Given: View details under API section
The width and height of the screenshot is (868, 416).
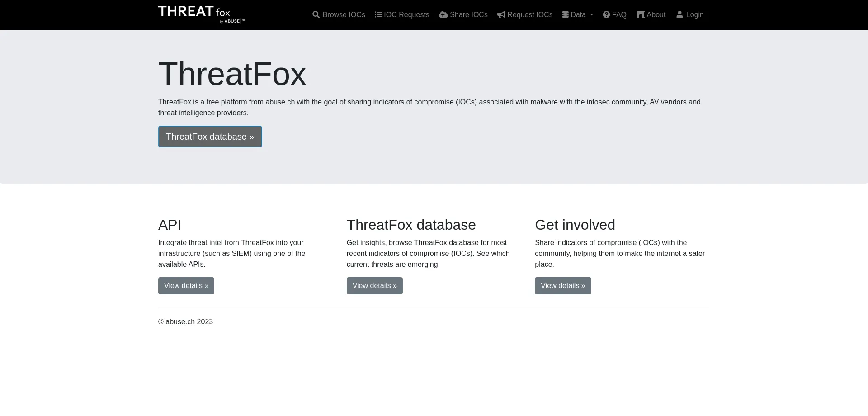Looking at the screenshot, I should (186, 286).
